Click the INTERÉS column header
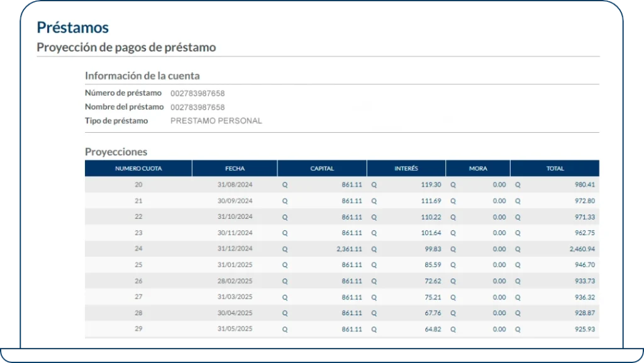The width and height of the screenshot is (644, 363). point(406,168)
